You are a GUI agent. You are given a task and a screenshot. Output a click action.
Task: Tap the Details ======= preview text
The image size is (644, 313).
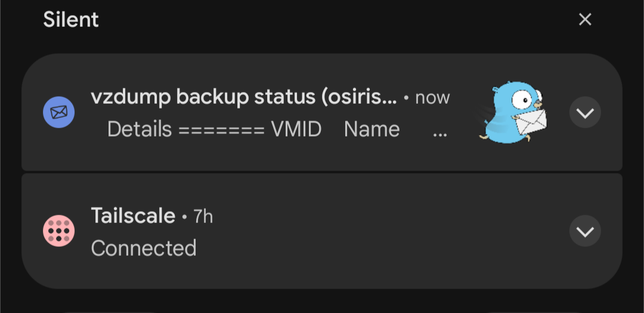[186, 129]
